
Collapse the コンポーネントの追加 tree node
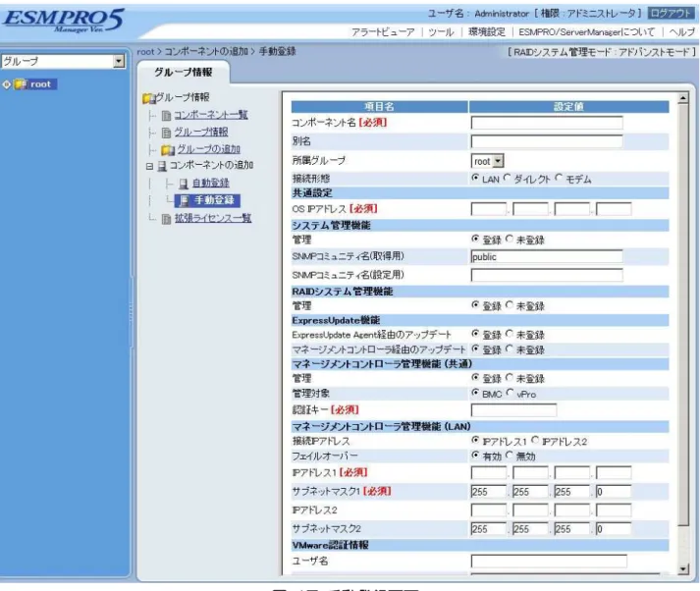coord(149,167)
